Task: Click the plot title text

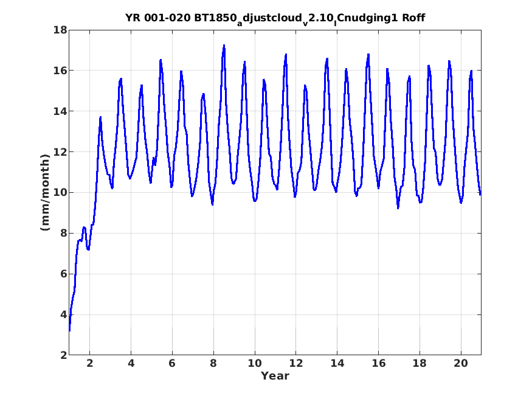Action: click(275, 18)
